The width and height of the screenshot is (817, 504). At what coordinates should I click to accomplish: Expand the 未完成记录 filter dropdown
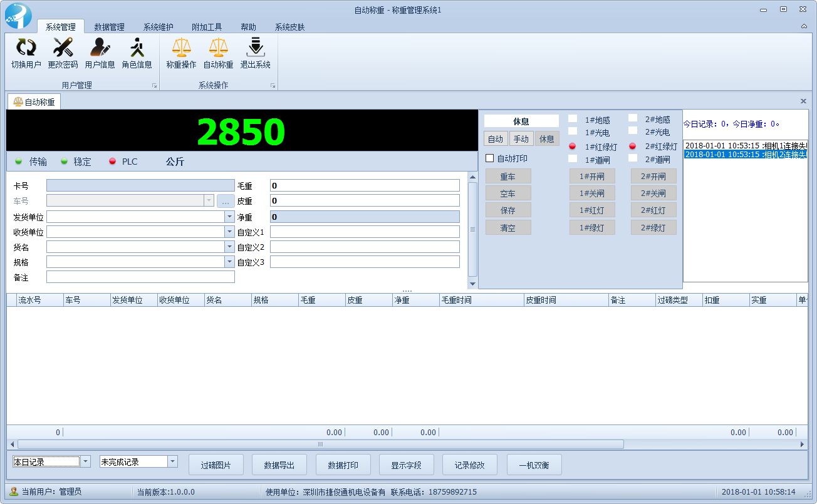pos(172,461)
